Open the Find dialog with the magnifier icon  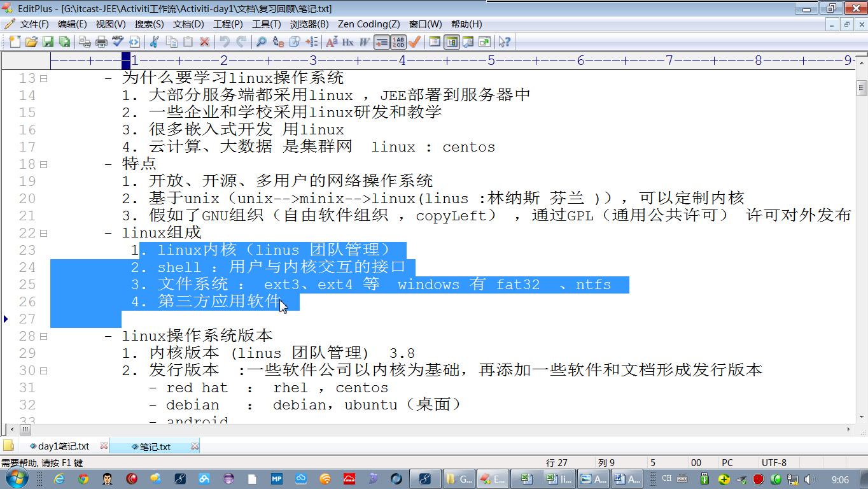click(262, 41)
